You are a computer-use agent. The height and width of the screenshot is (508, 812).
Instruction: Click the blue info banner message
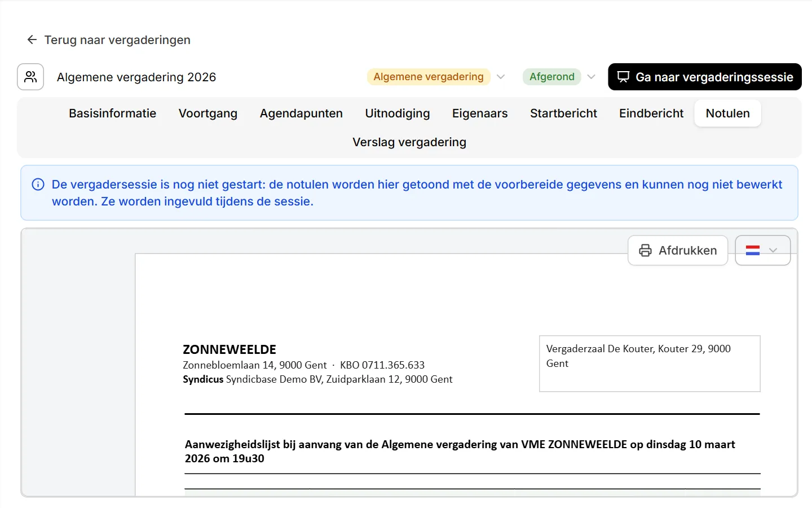pos(417,193)
